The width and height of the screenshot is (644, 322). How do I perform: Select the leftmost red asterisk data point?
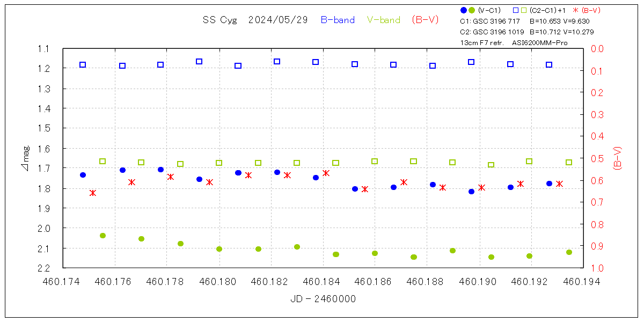pyautogui.click(x=93, y=193)
